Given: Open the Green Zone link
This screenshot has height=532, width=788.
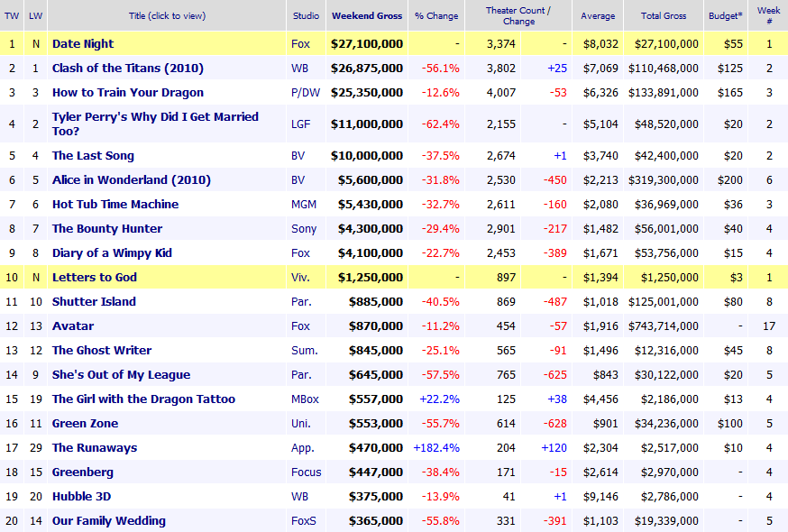Looking at the screenshot, I should [85, 424].
